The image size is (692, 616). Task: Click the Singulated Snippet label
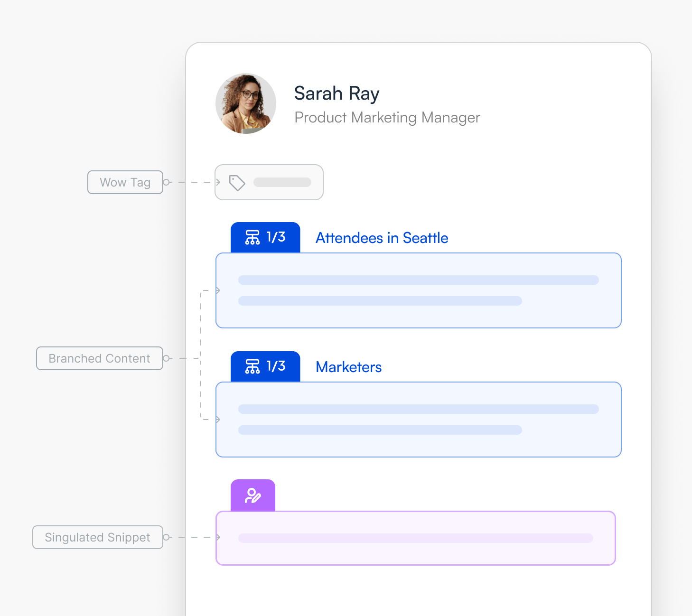98,537
